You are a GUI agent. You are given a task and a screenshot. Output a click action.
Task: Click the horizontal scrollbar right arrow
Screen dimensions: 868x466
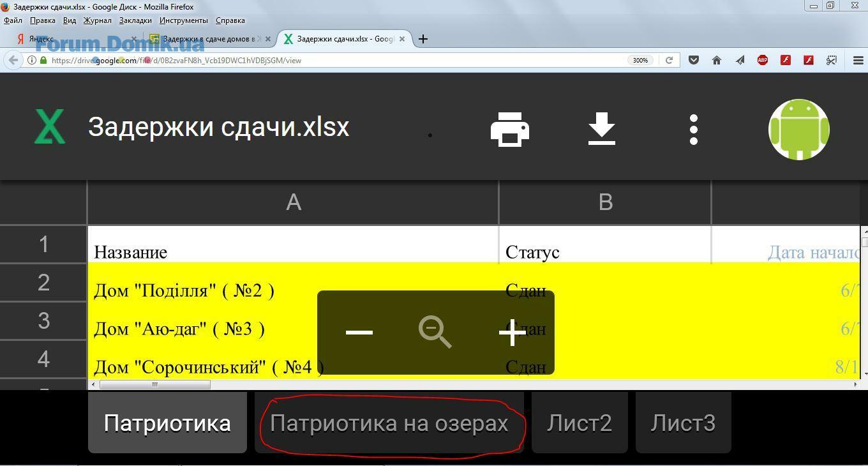pos(855,384)
